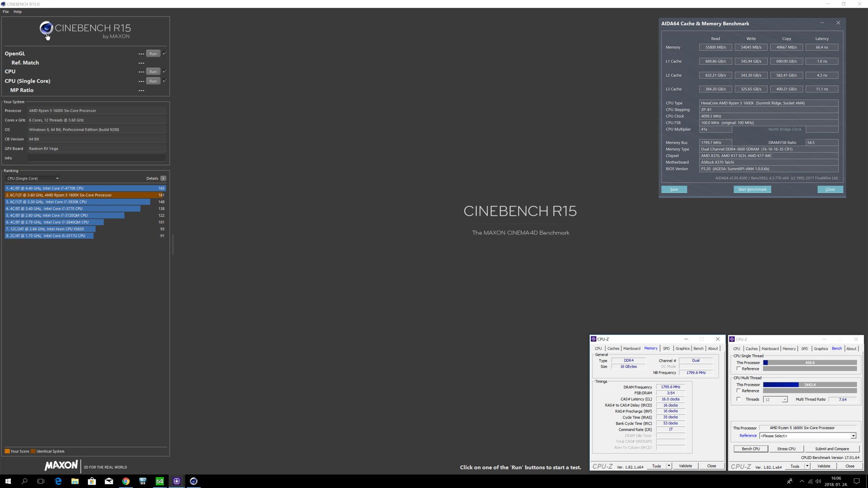Open About tab in CPU-Z Memory window
The height and width of the screenshot is (488, 868).
[x=713, y=349]
